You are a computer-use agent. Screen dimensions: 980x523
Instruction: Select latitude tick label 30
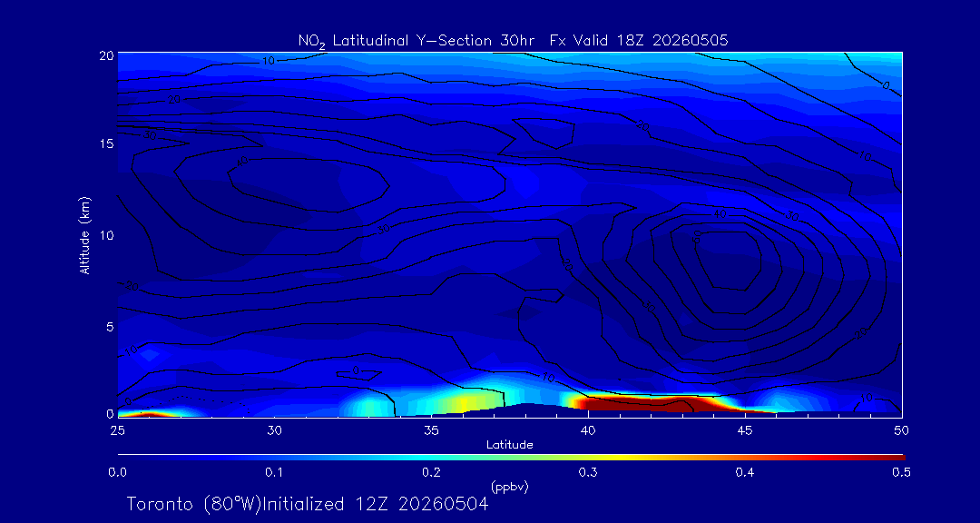274,430
